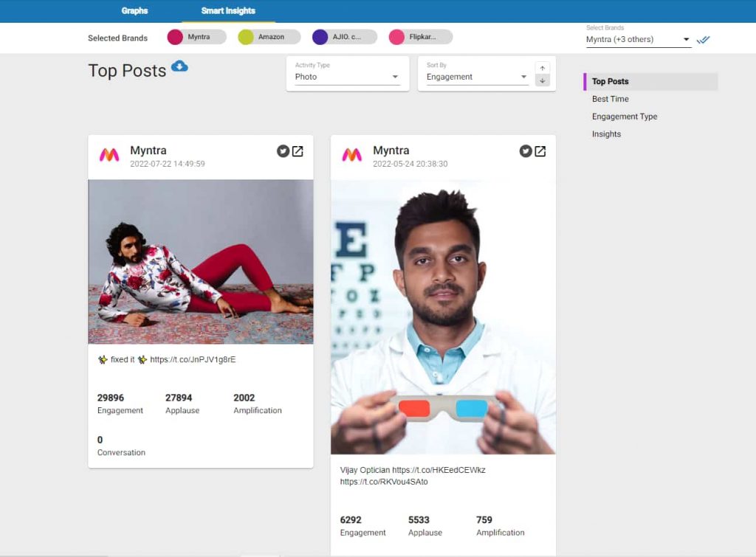Click Myntra logo on the 2022-07-22 post
756x557 pixels.
(109, 155)
